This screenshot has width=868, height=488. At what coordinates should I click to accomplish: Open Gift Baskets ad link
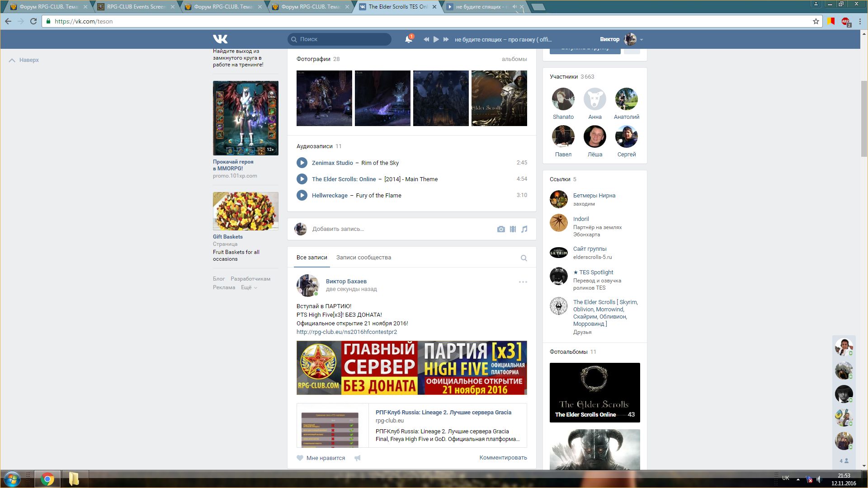(x=228, y=237)
